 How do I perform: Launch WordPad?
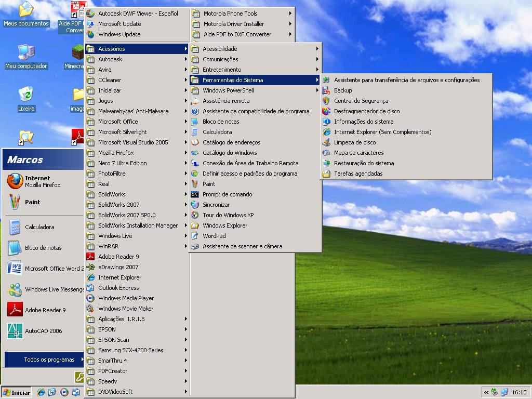[255, 236]
